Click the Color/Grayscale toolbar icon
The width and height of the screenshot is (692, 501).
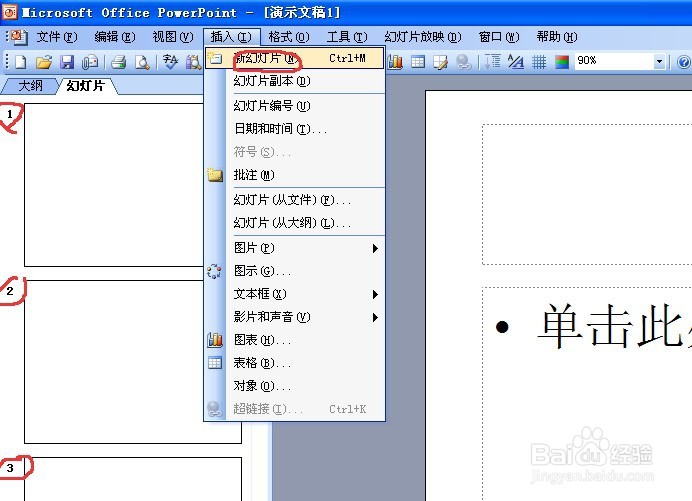click(x=562, y=62)
